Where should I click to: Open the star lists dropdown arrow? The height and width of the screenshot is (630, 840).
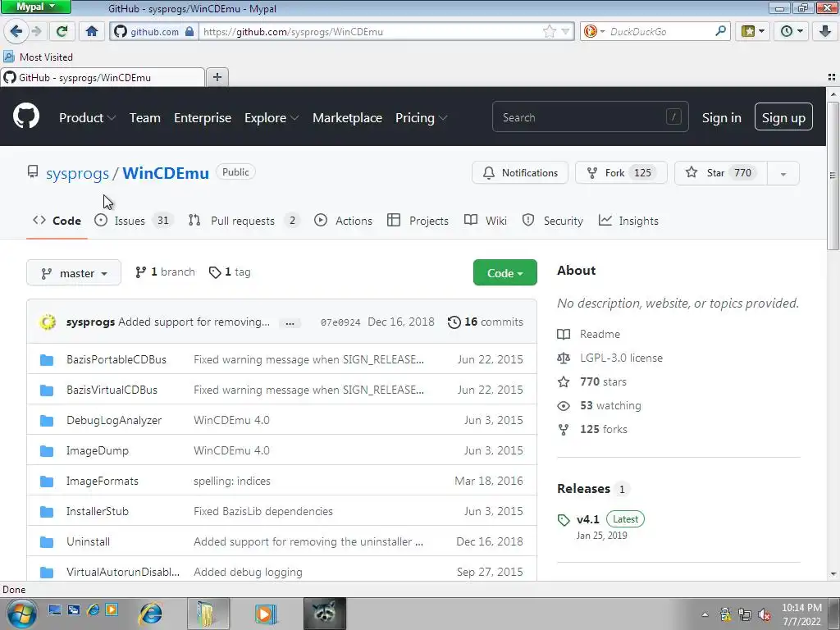783,174
